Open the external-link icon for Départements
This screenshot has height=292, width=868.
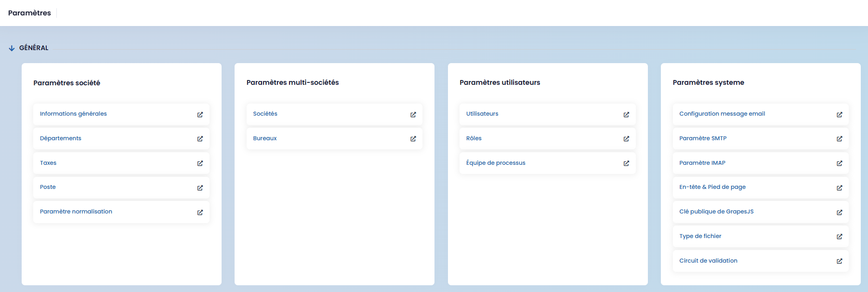200,139
